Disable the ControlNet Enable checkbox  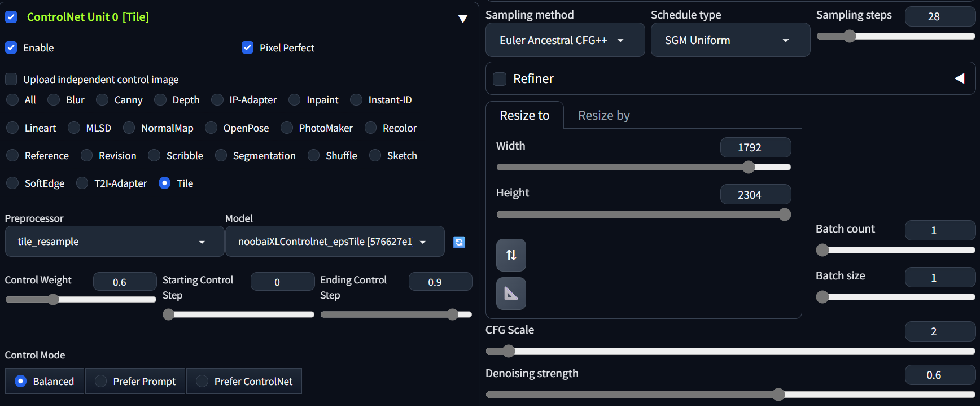[11, 47]
